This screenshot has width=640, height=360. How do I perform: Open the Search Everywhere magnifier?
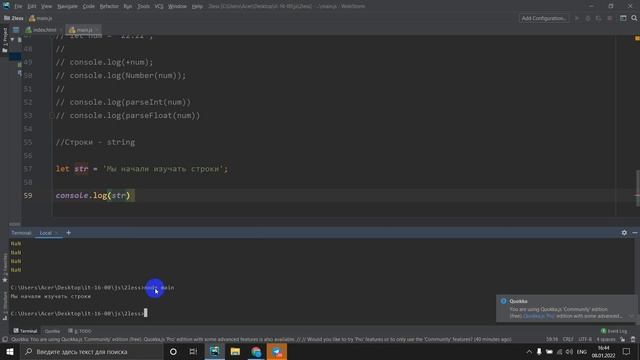click(634, 18)
